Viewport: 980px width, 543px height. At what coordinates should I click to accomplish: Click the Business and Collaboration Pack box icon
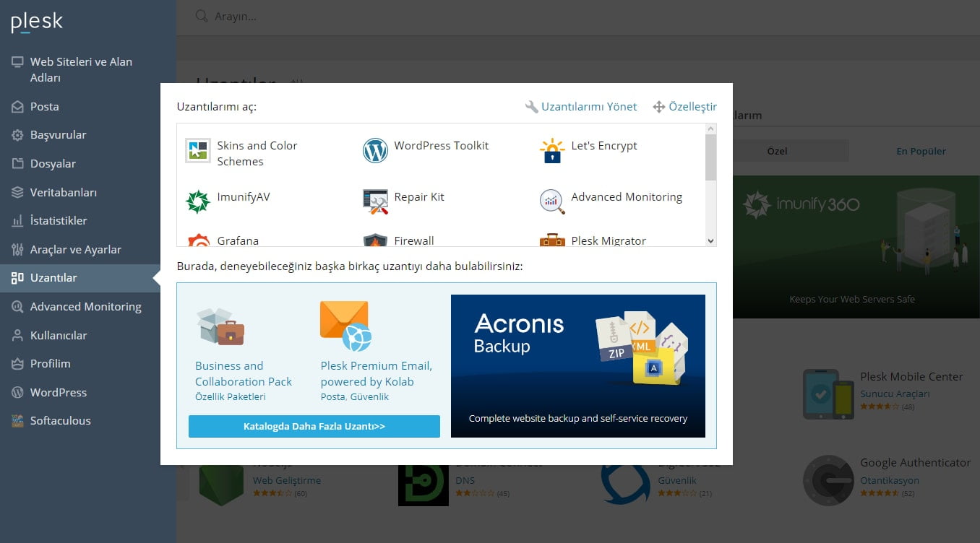[220, 326]
